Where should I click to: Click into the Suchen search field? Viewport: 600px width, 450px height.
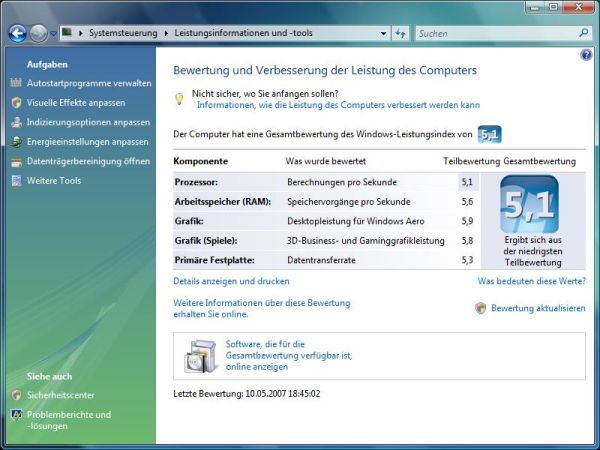(x=497, y=34)
